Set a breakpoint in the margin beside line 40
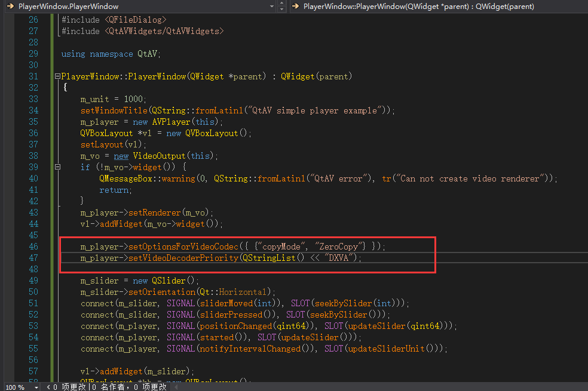This screenshot has height=391, width=588. tap(8, 178)
